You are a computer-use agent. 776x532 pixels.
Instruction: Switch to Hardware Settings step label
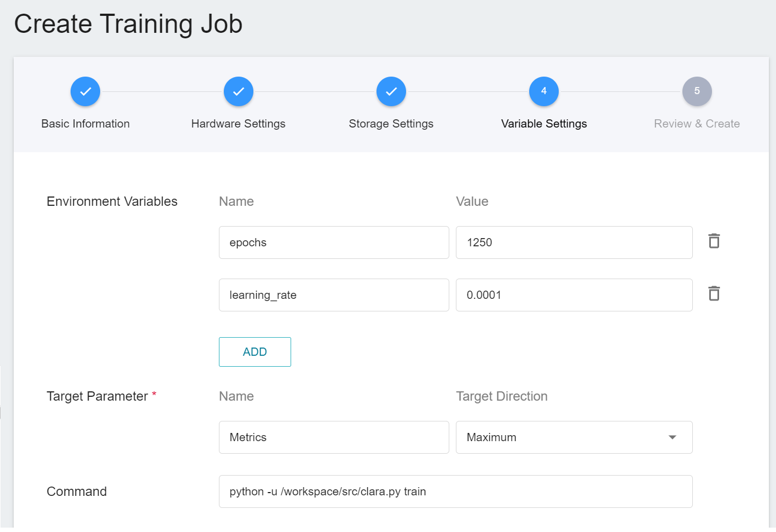point(238,124)
